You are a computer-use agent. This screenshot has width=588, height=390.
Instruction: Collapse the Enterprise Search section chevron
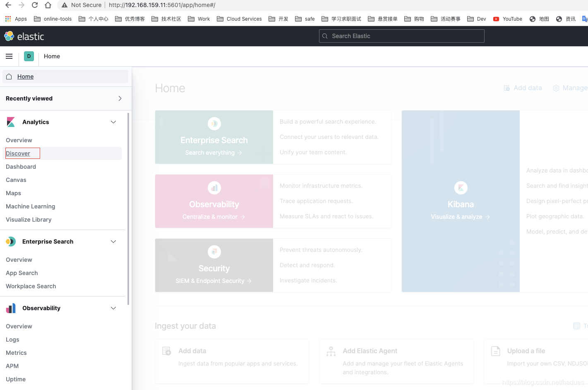(113, 242)
